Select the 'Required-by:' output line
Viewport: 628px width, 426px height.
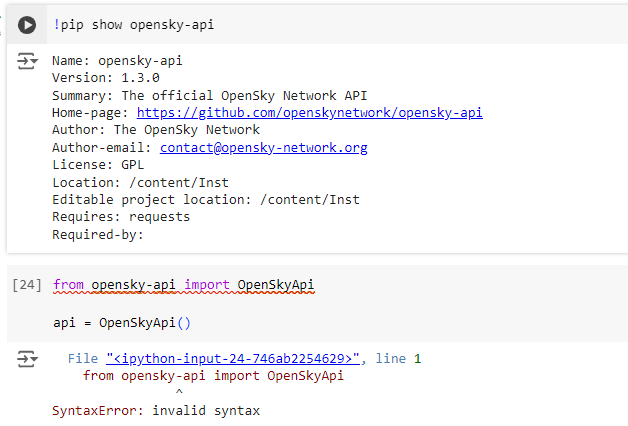coord(98,235)
